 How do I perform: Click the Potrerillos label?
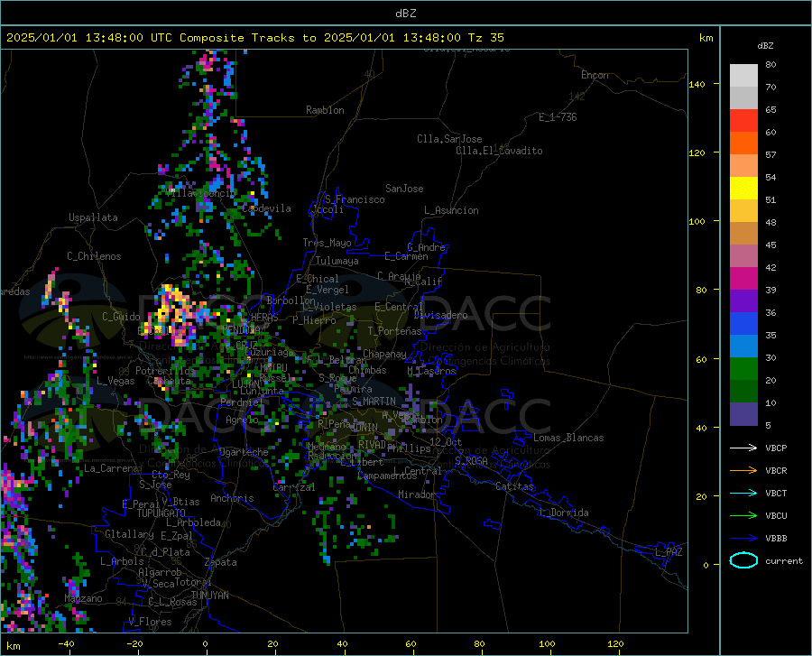click(165, 371)
